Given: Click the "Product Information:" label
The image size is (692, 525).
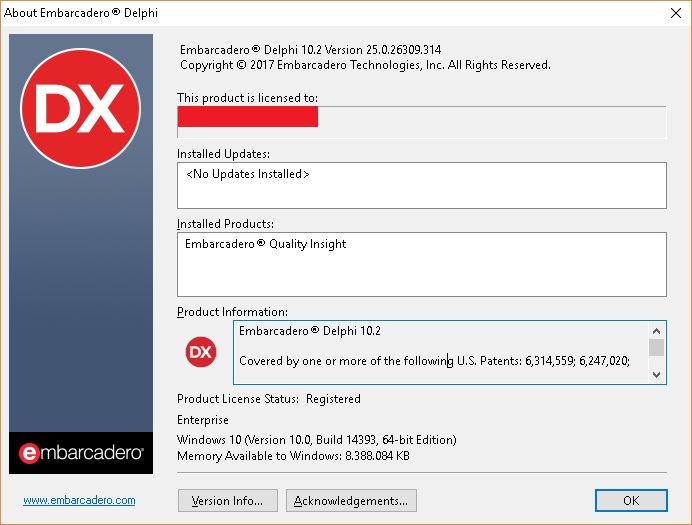Looking at the screenshot, I should coord(232,312).
